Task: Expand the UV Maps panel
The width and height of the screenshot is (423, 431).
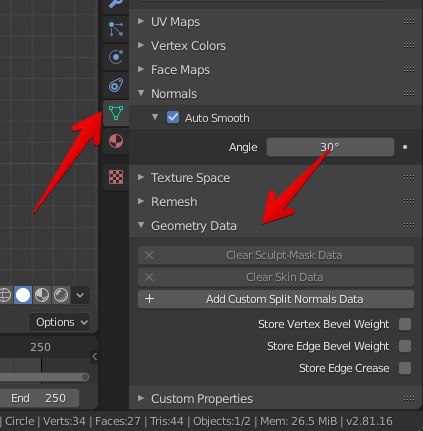Action: click(141, 21)
